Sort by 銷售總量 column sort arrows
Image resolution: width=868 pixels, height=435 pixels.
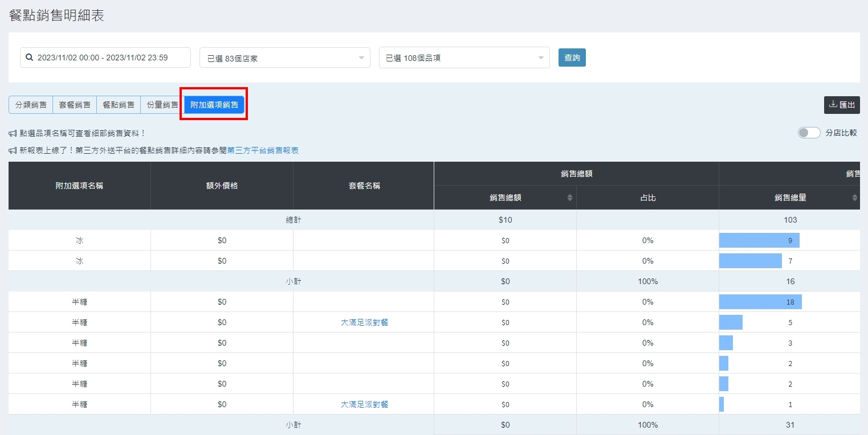(854, 198)
